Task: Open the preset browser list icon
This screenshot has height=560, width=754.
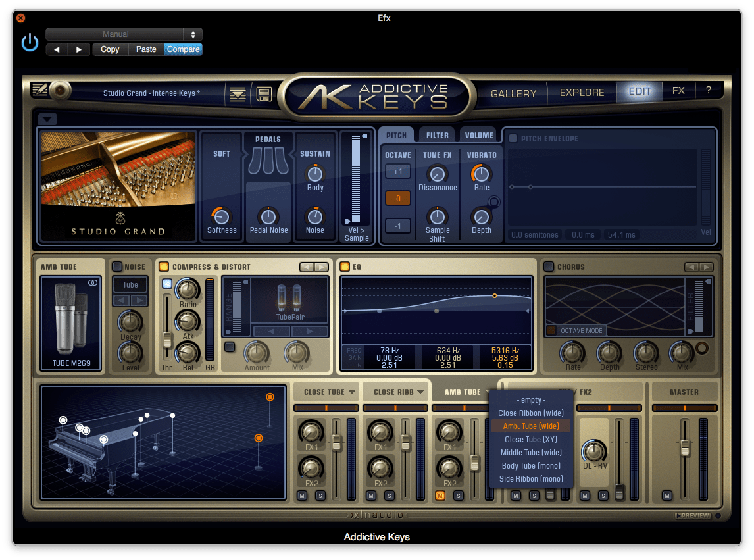Action: pyautogui.click(x=238, y=94)
